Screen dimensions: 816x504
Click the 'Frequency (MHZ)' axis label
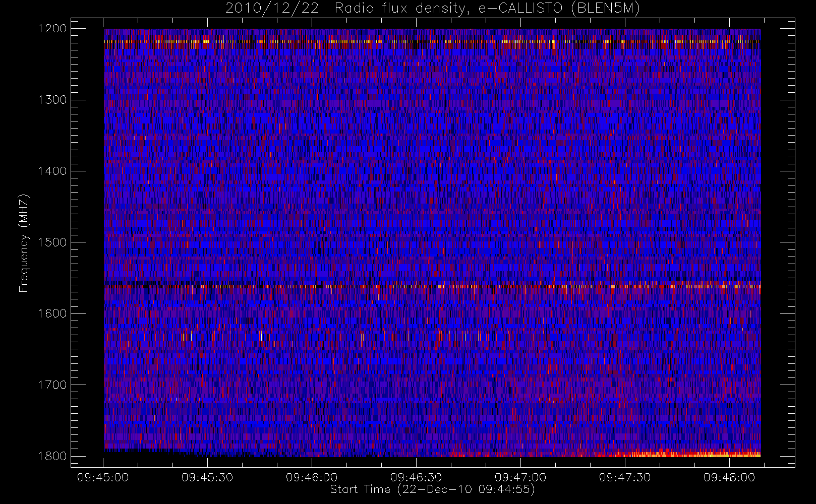click(x=24, y=243)
